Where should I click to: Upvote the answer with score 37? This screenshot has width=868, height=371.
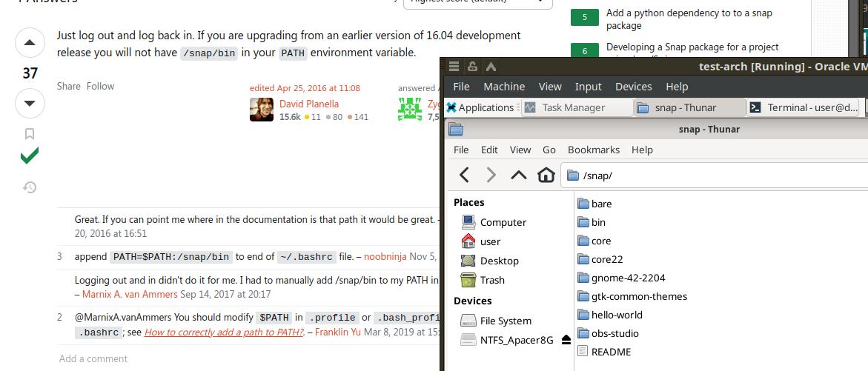(30, 42)
